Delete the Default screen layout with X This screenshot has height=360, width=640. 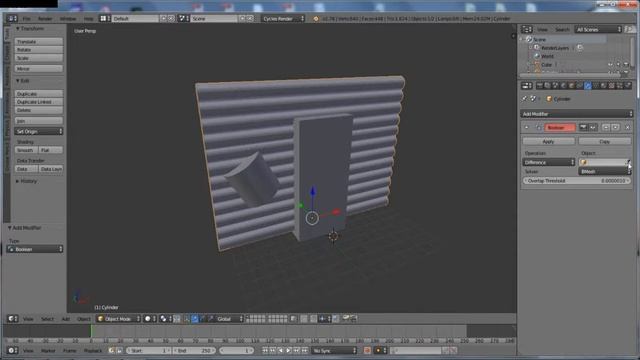(171, 18)
